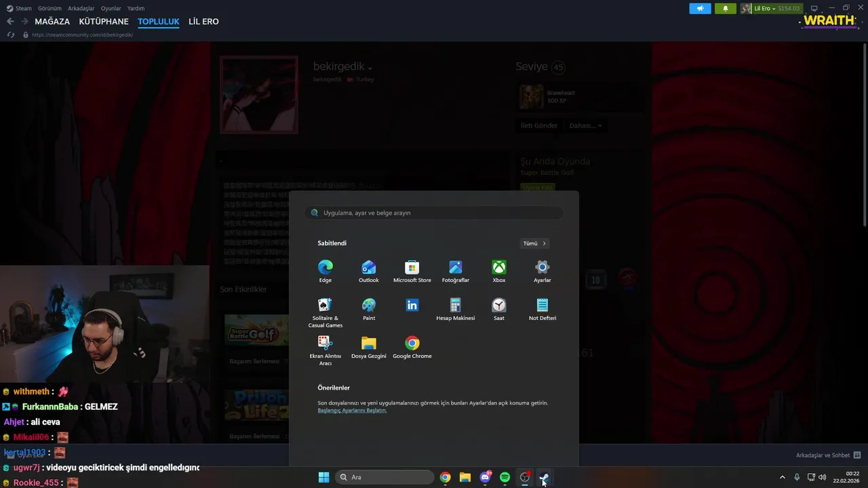Open Discord from the taskbar
Image resolution: width=868 pixels, height=488 pixels.
(485, 477)
